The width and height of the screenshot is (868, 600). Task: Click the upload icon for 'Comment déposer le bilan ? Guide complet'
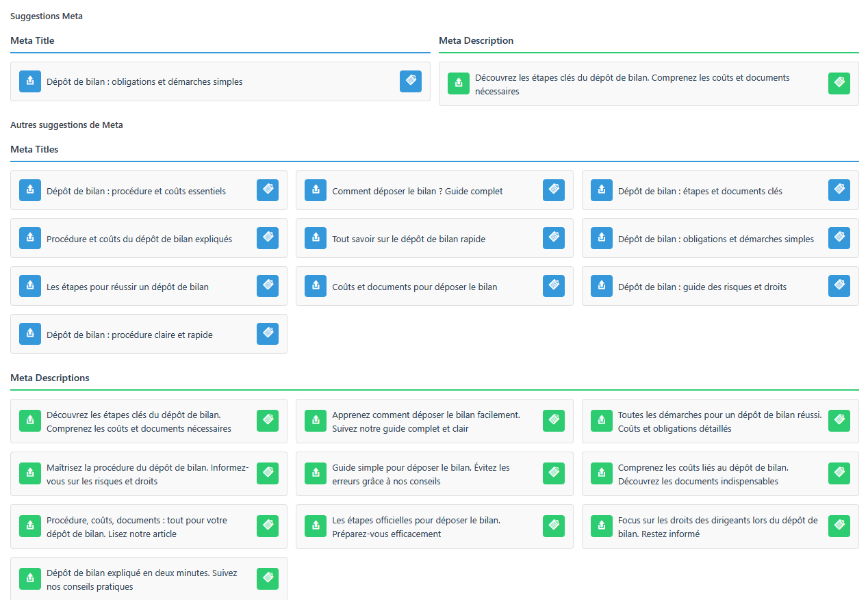(316, 190)
